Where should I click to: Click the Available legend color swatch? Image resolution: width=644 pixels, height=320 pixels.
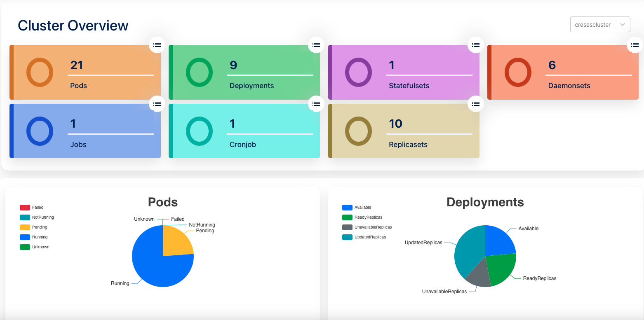pyautogui.click(x=347, y=208)
